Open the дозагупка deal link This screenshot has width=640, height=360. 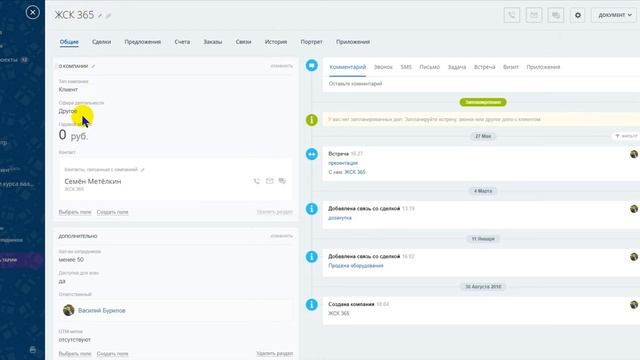pyautogui.click(x=340, y=218)
